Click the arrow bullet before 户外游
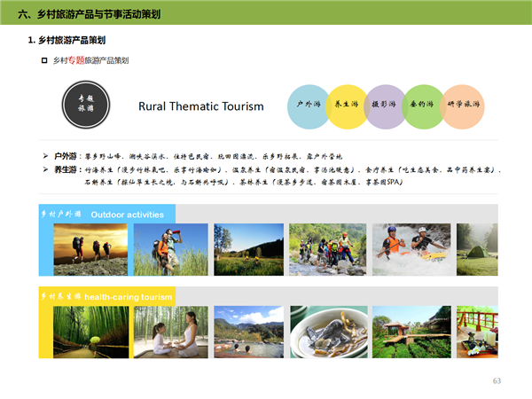532x399 pixels. pyautogui.click(x=46, y=156)
